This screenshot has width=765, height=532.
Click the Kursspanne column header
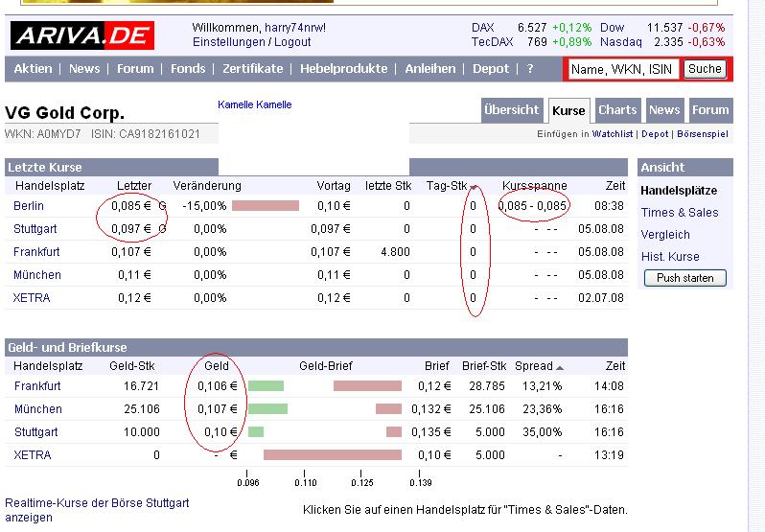pos(534,186)
